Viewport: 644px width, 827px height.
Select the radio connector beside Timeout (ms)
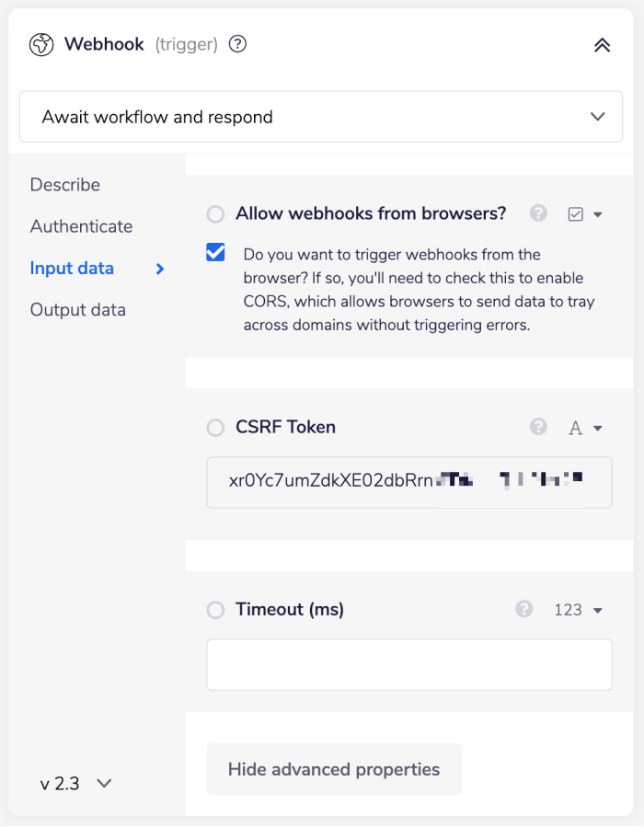(x=215, y=609)
